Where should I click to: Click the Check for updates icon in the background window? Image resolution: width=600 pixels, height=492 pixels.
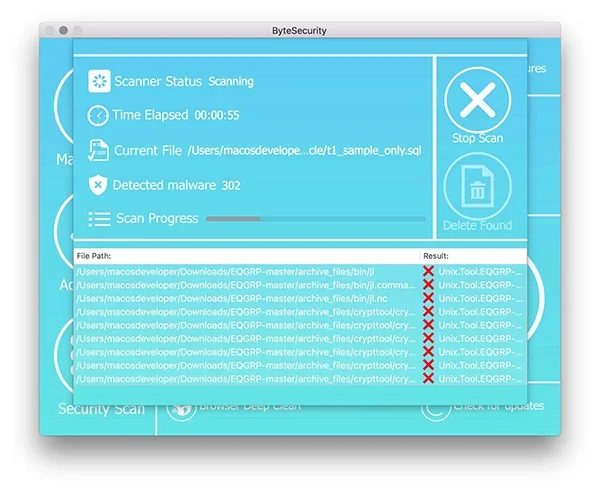(435, 411)
